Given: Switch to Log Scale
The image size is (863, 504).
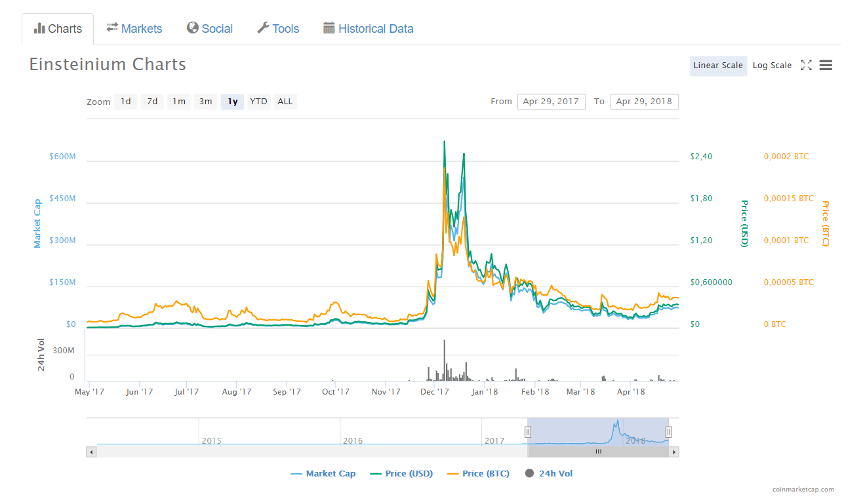Looking at the screenshot, I should [772, 66].
